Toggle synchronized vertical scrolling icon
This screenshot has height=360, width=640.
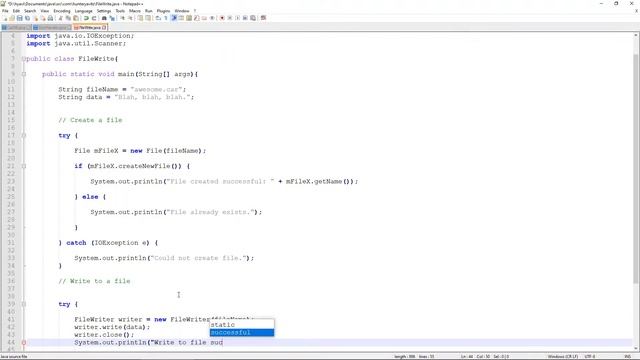[140, 18]
